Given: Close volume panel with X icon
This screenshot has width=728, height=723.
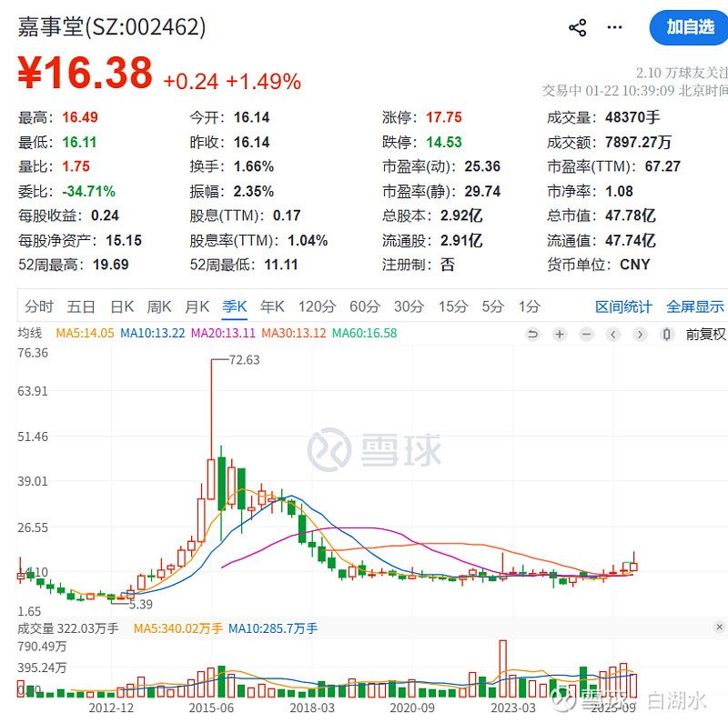Looking at the screenshot, I should (719, 628).
